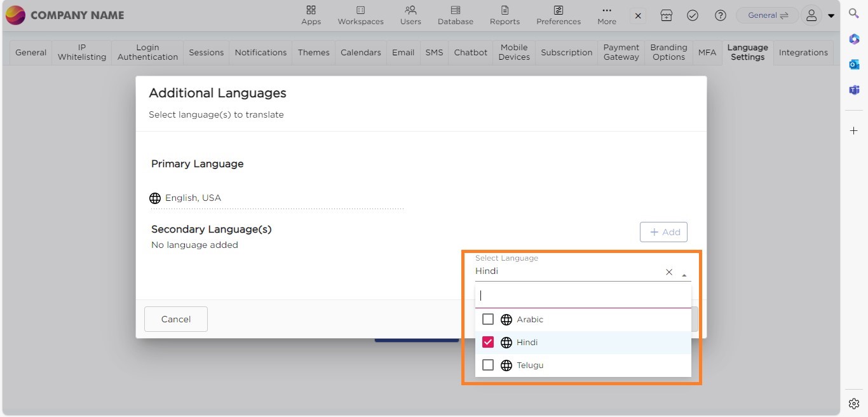Open the Subscription tab
This screenshot has height=417, width=868.
567,52
